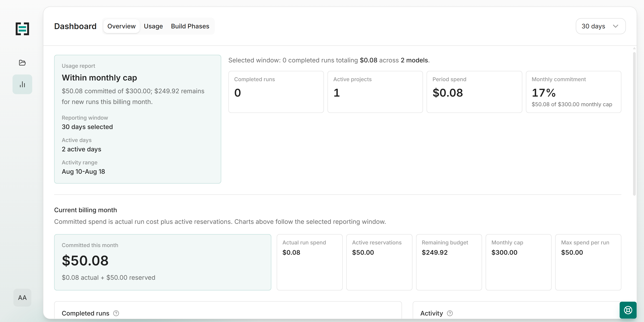Click the Monthly cap $300.00 value

(x=504, y=252)
